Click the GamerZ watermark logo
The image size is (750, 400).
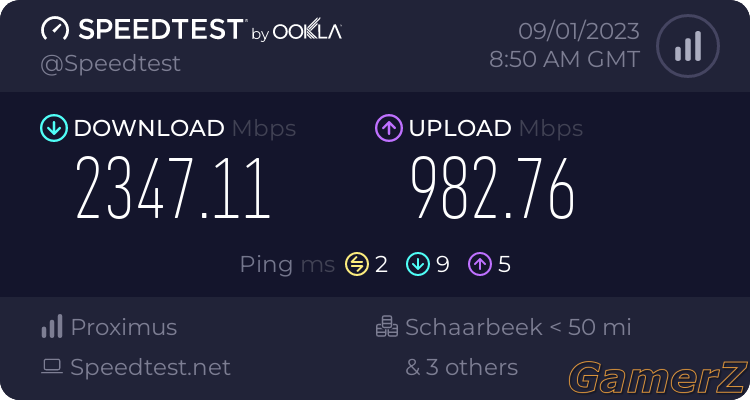(x=658, y=378)
